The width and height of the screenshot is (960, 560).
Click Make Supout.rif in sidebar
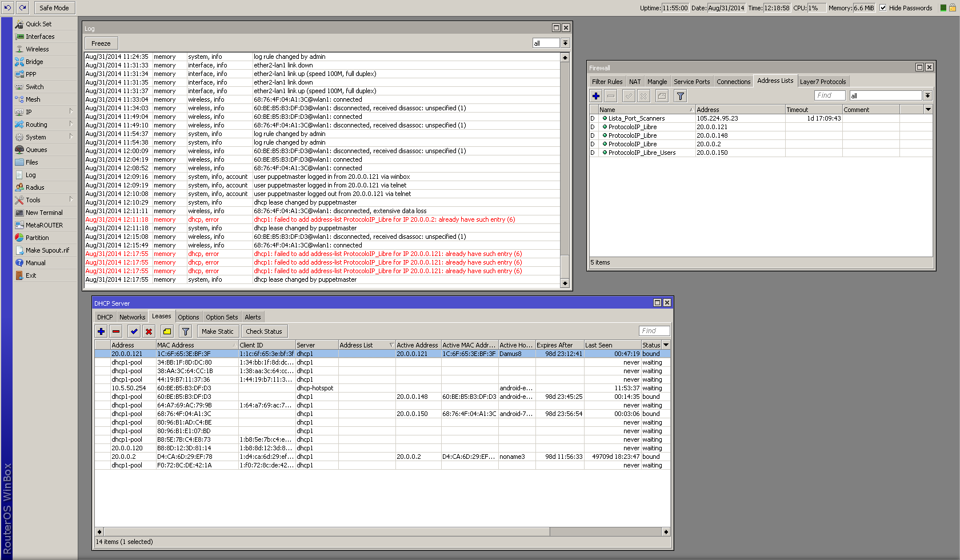click(47, 250)
